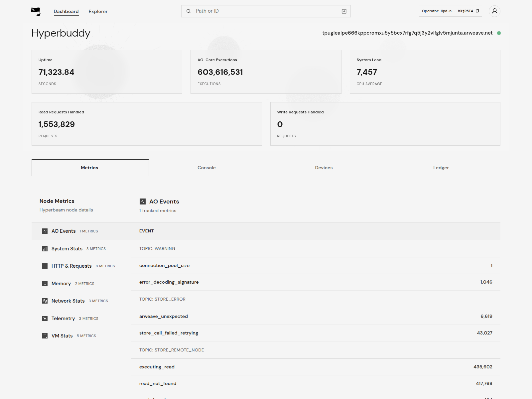Focus the Path or ID search field
The height and width of the screenshot is (399, 532).
[x=266, y=11]
